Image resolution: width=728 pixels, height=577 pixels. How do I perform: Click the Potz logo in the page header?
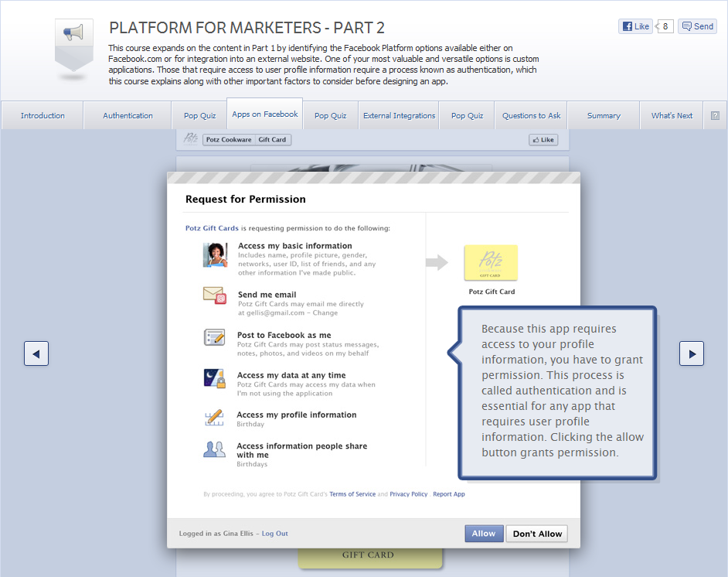[x=191, y=138]
